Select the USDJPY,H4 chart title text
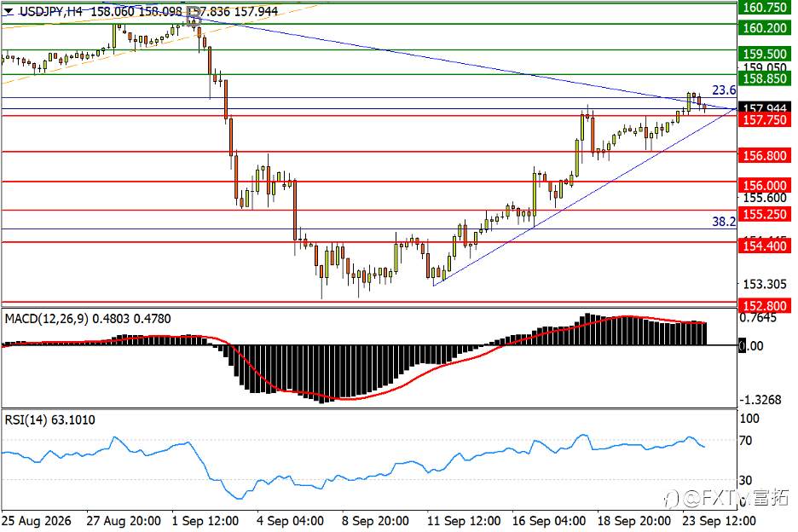798x532 pixels. coord(51,11)
